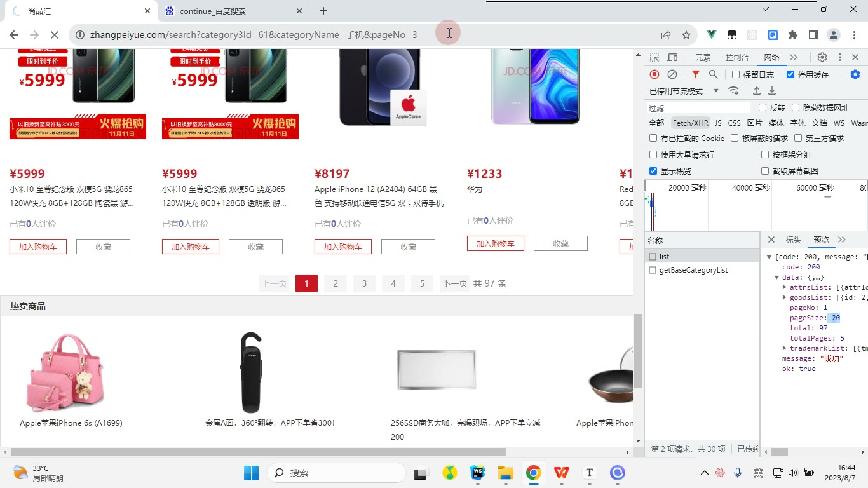Switch to the 控制台 panel tab
This screenshot has width=868, height=488.
737,57
